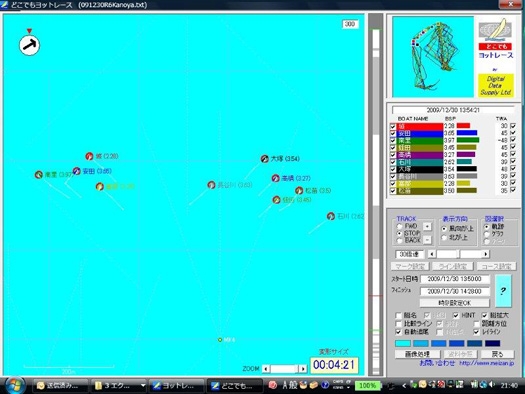Click the 安田 boat marker on the map
Image resolution: width=525 pixels, height=394 pixels.
pos(77,171)
